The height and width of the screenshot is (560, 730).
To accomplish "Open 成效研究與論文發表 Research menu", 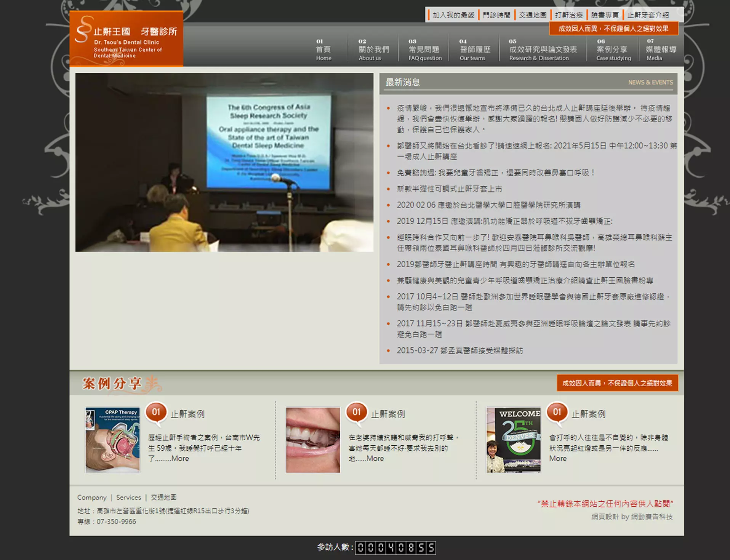I will [x=543, y=50].
